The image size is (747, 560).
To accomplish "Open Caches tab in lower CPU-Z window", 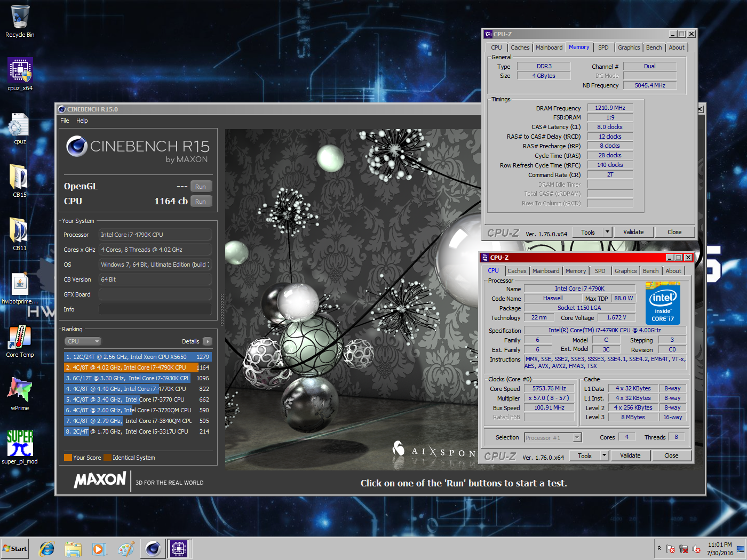I will (x=516, y=271).
